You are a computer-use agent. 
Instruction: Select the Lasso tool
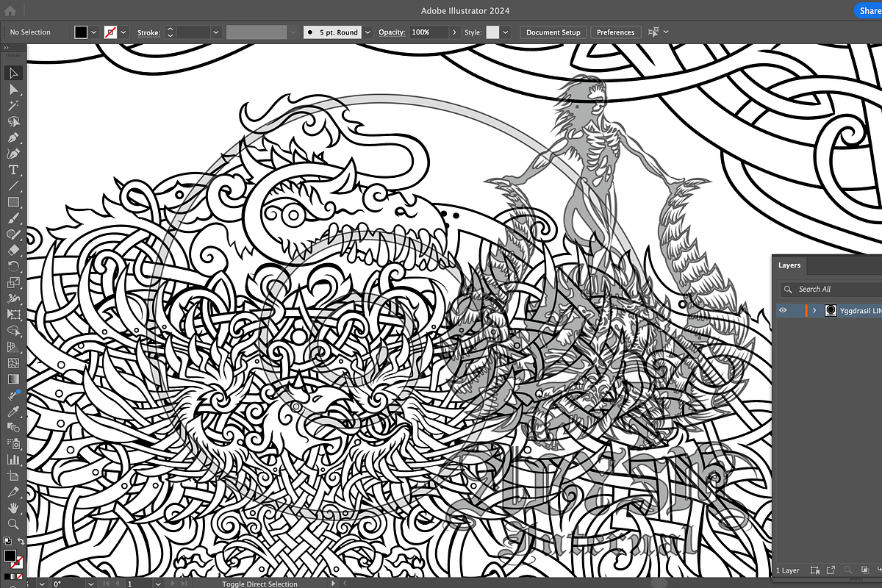[13, 121]
